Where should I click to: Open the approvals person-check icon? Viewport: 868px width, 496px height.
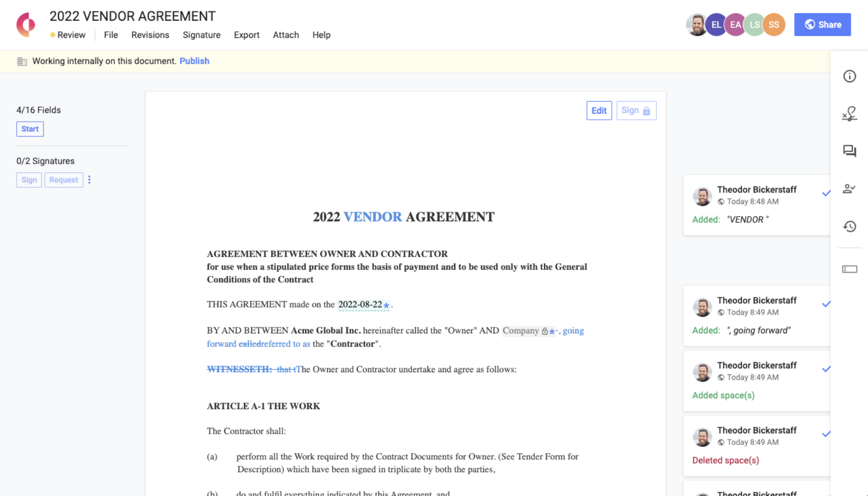tap(849, 189)
